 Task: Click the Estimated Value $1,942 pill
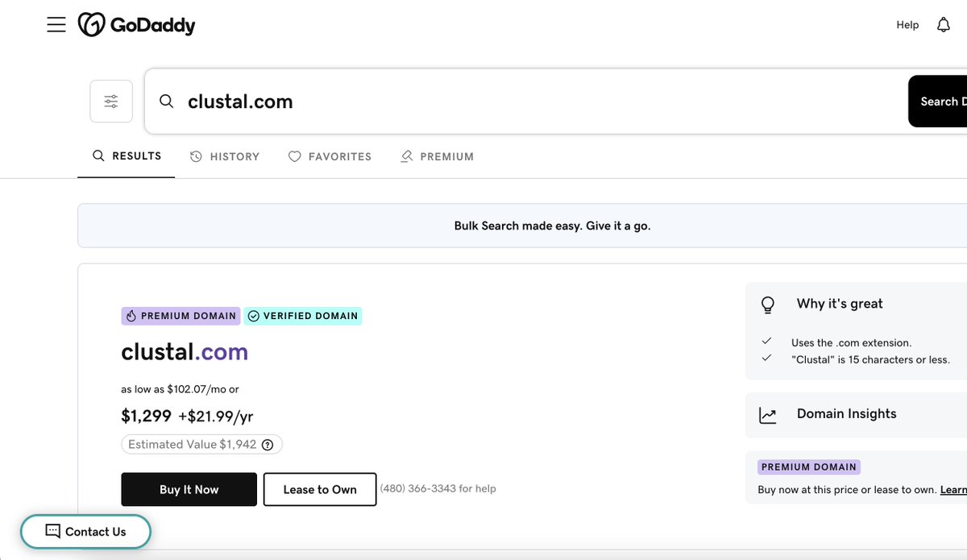[x=201, y=445]
